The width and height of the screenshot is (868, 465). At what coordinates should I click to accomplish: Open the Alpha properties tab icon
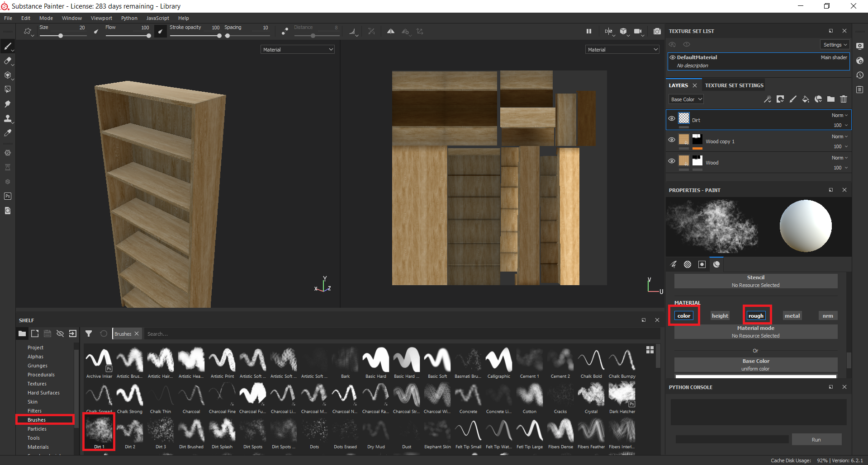tap(688, 264)
